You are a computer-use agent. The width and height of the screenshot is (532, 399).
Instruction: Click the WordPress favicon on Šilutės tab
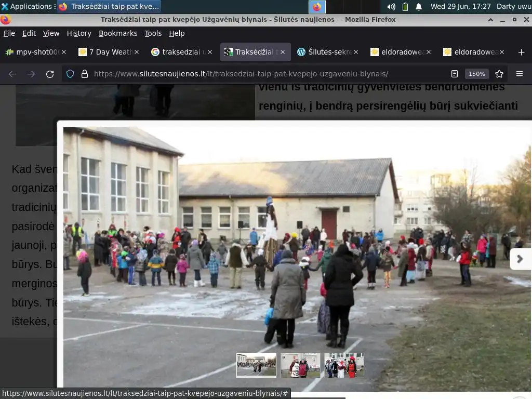[301, 52]
